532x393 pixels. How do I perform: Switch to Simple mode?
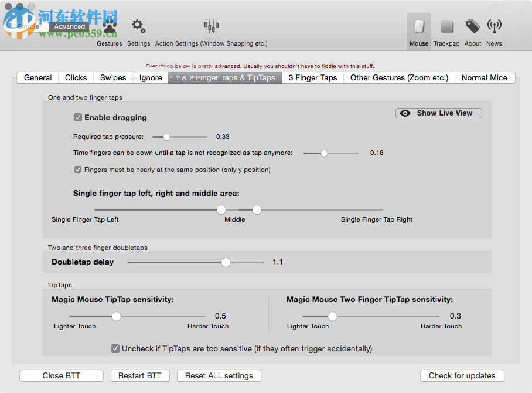(28, 26)
